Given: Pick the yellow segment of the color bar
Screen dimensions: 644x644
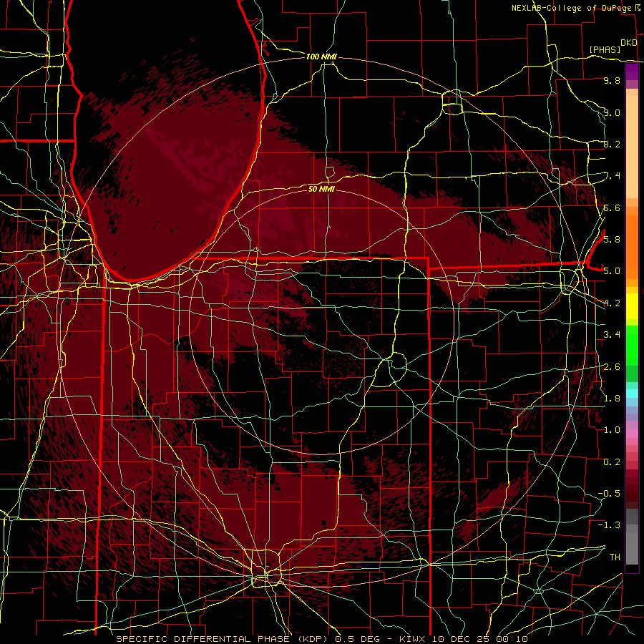Looking at the screenshot, I should [632, 306].
